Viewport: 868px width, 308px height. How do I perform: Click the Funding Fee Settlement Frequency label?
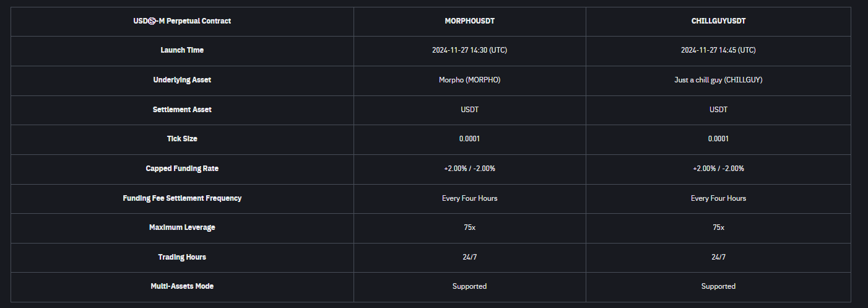(182, 198)
